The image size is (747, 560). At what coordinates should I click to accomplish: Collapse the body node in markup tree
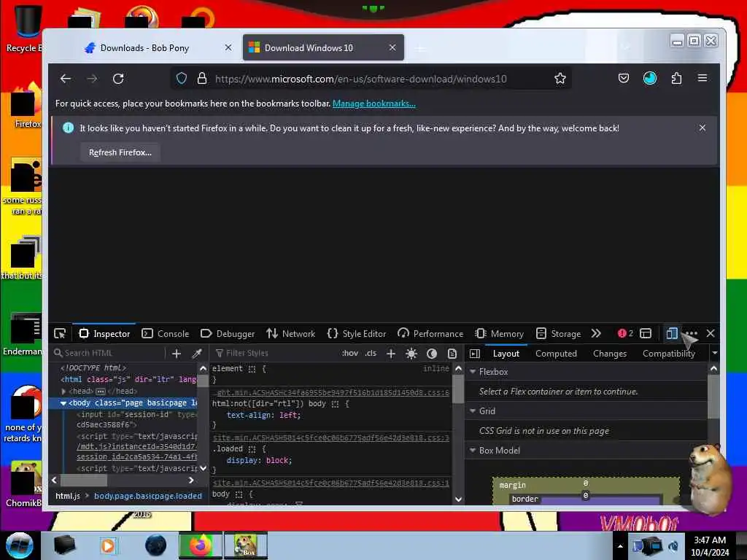63,402
